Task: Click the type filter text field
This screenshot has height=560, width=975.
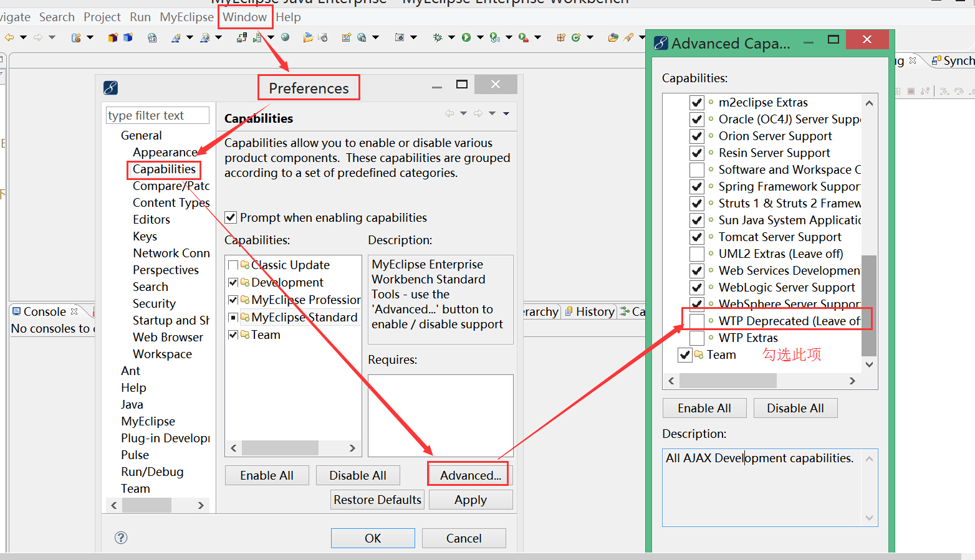Action: 158,115
